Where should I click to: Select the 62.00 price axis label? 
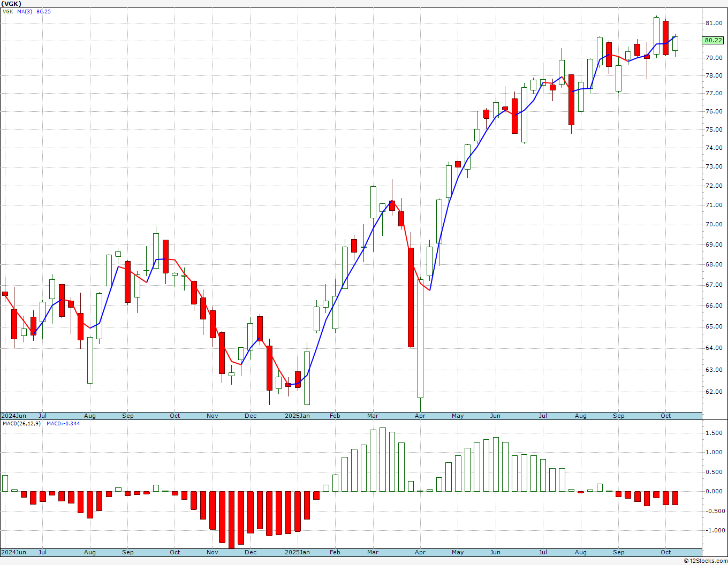(714, 392)
